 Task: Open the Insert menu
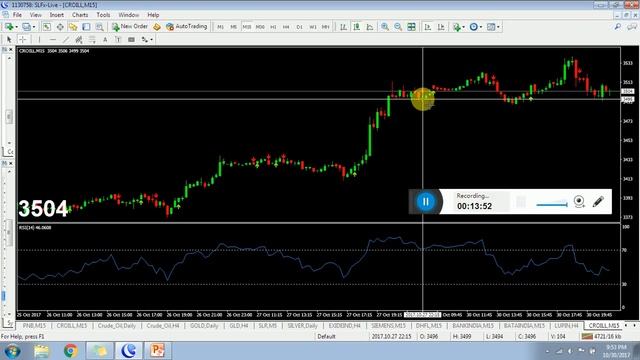click(57, 15)
